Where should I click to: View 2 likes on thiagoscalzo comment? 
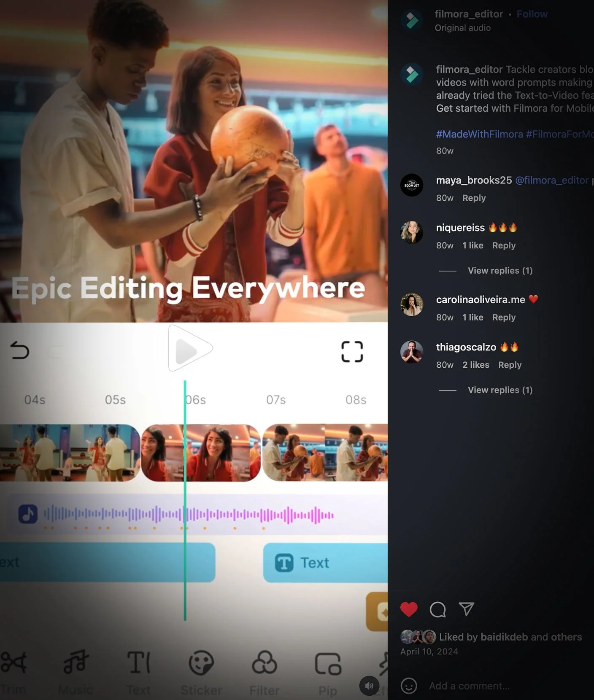(x=475, y=365)
